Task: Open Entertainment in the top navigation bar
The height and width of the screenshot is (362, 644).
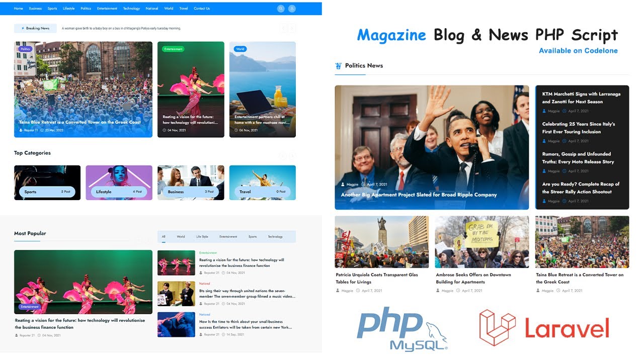Action: (107, 9)
